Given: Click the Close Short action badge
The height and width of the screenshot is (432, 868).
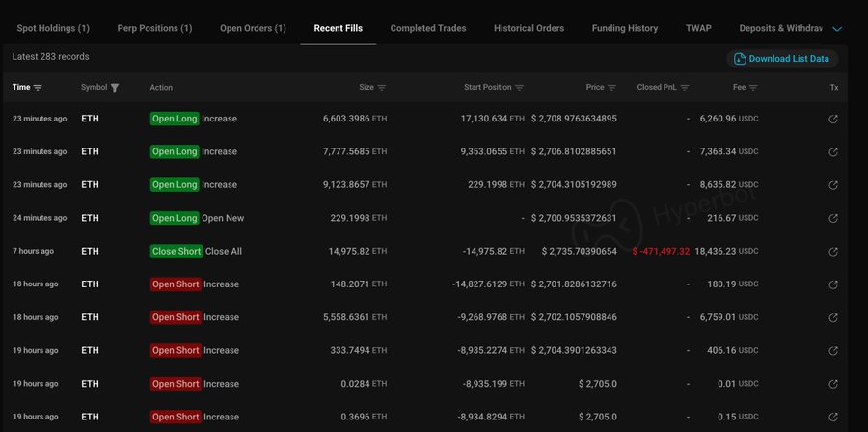Looking at the screenshot, I should coord(176,251).
